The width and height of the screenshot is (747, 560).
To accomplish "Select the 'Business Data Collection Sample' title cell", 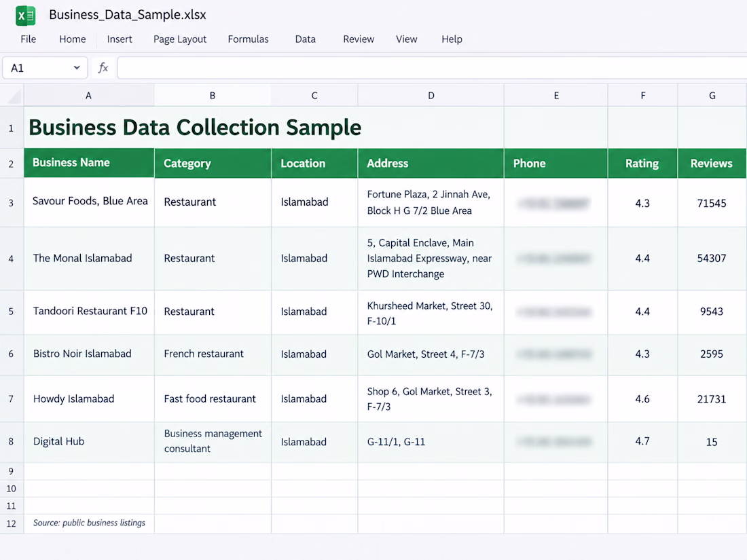I will tap(195, 127).
